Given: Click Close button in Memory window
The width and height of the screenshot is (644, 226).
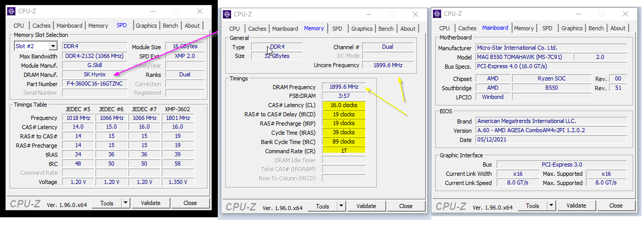Looking at the screenshot, I should click(406, 206).
